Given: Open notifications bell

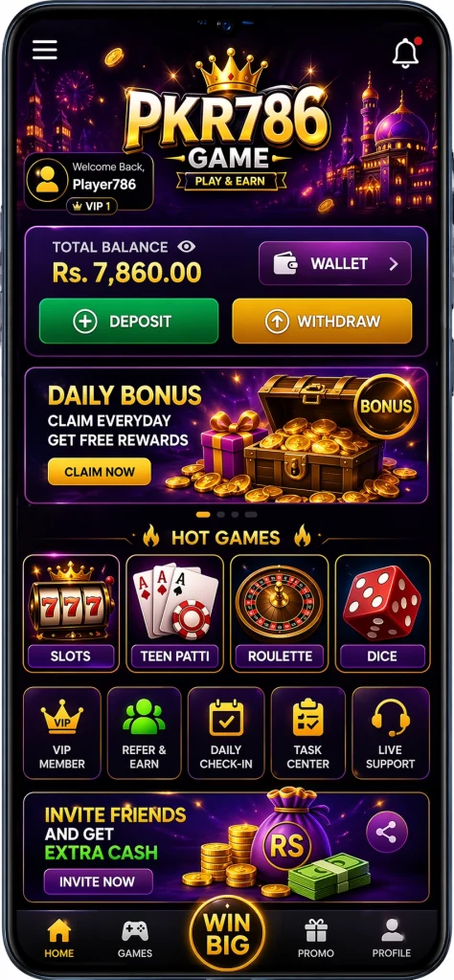Looking at the screenshot, I should 406,53.
